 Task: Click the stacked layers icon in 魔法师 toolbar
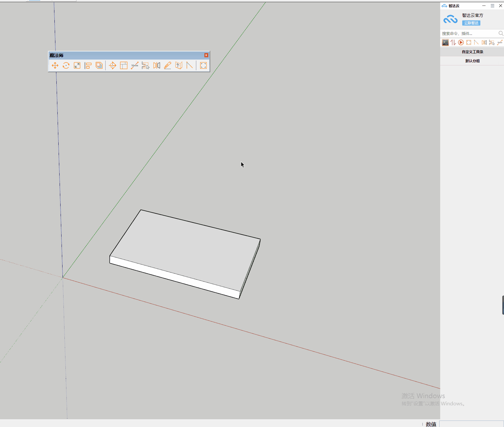99,65
